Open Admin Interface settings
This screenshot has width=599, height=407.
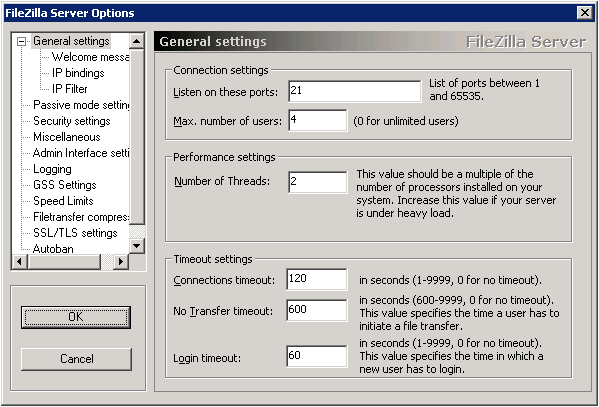pyautogui.click(x=81, y=153)
